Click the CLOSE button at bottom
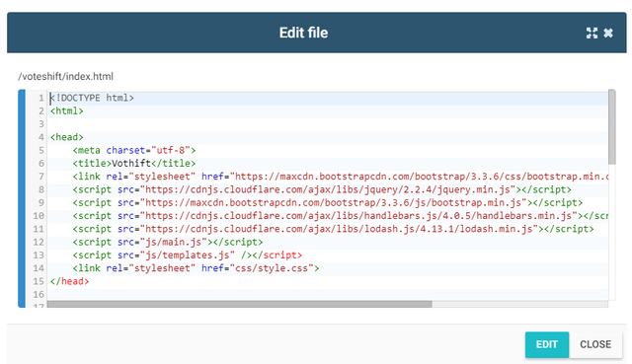 [x=595, y=344]
